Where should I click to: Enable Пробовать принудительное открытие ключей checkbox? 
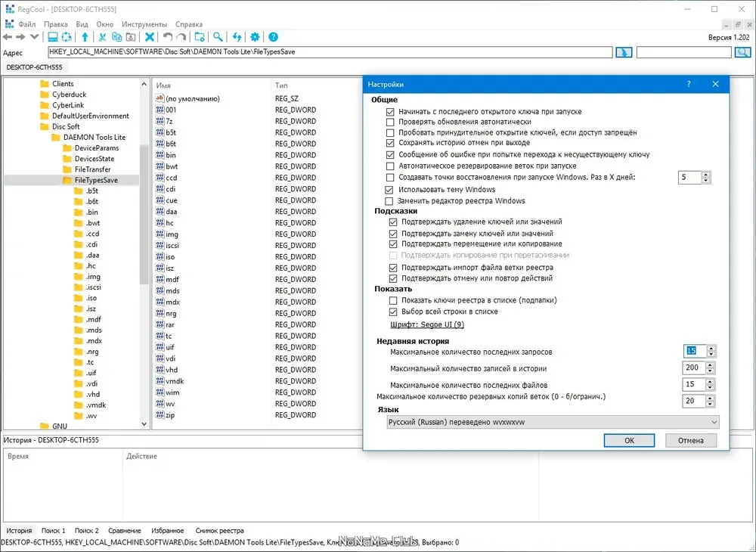point(390,132)
